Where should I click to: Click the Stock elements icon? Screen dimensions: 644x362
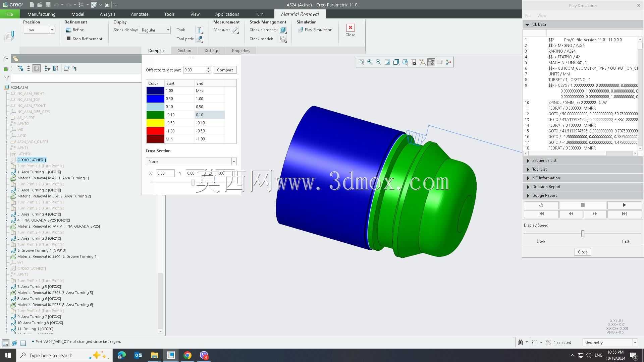(283, 30)
